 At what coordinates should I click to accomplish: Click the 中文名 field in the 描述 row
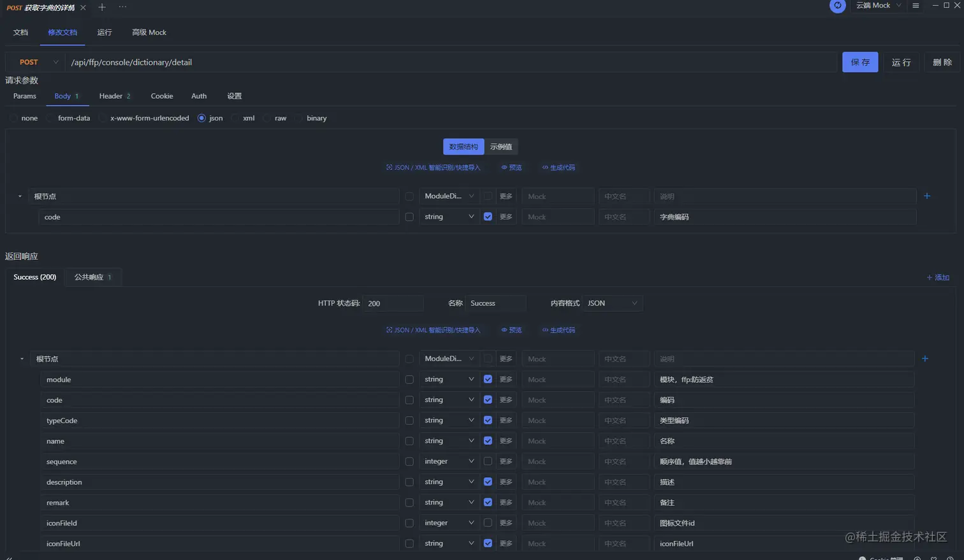[x=624, y=482]
